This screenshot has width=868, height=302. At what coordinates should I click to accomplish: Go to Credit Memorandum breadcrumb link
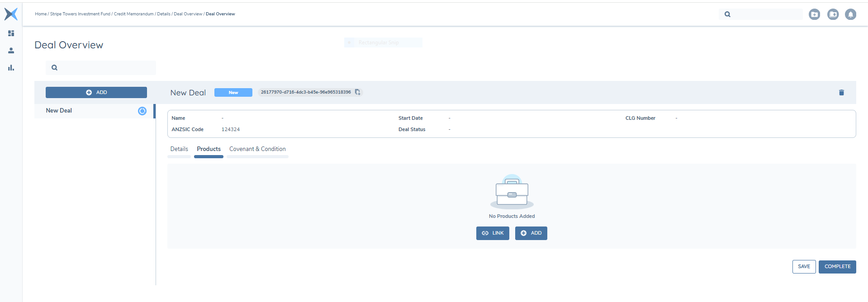[x=133, y=14]
